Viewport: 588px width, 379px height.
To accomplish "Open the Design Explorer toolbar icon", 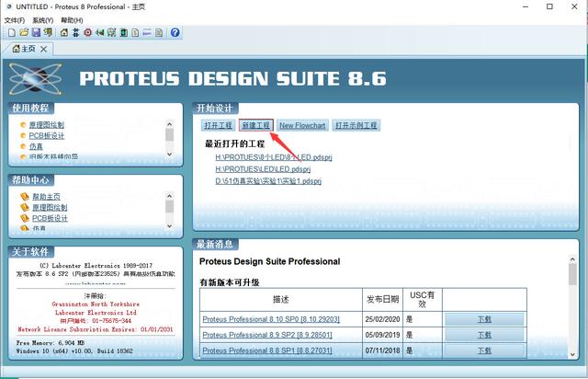I will point(123,33).
